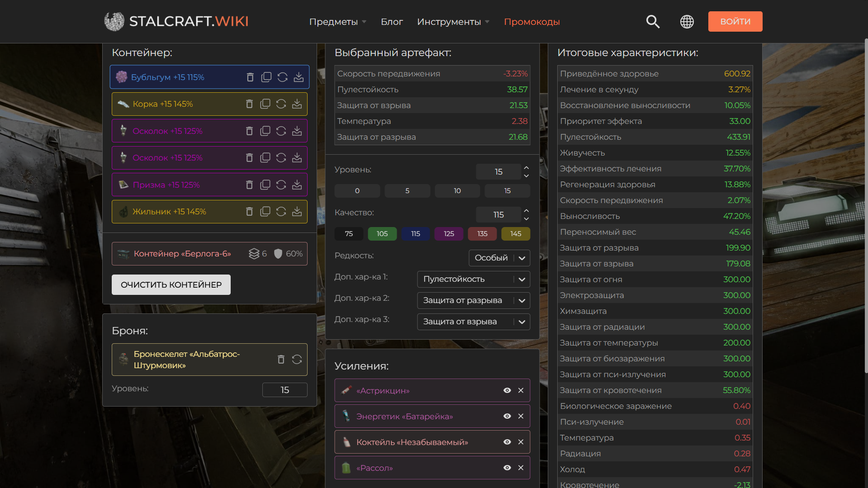The height and width of the screenshot is (488, 868).
Task: Set artifact level preset to 15
Action: [x=508, y=191]
